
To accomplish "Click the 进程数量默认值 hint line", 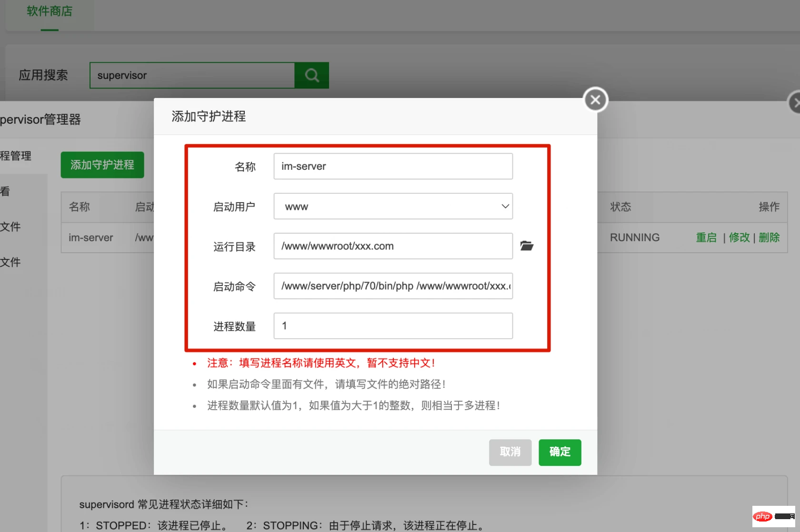I will tap(354, 405).
